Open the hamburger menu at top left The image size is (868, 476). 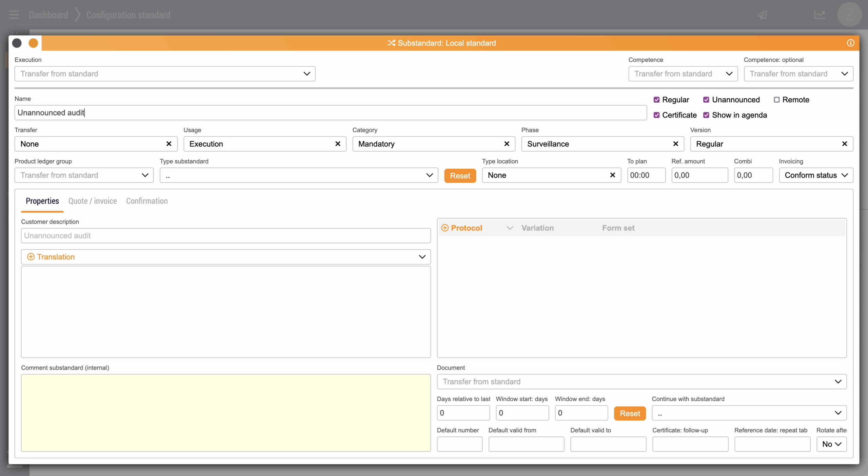click(x=14, y=15)
